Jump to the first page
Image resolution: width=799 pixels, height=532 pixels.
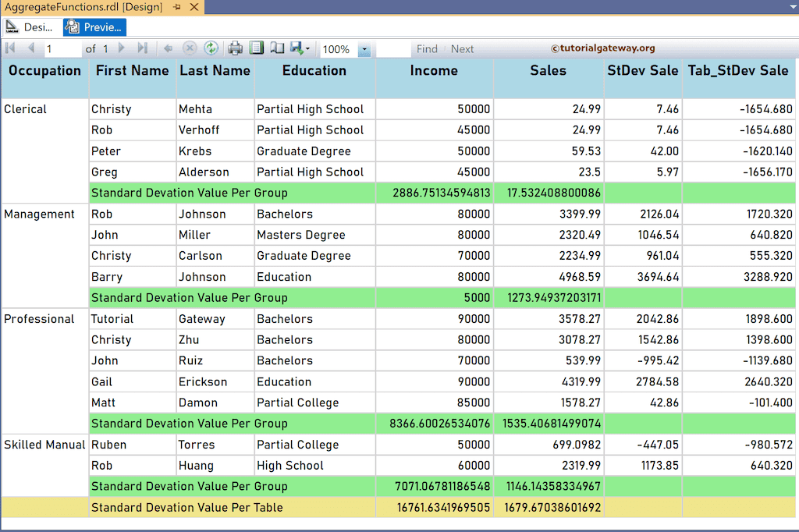[11, 48]
